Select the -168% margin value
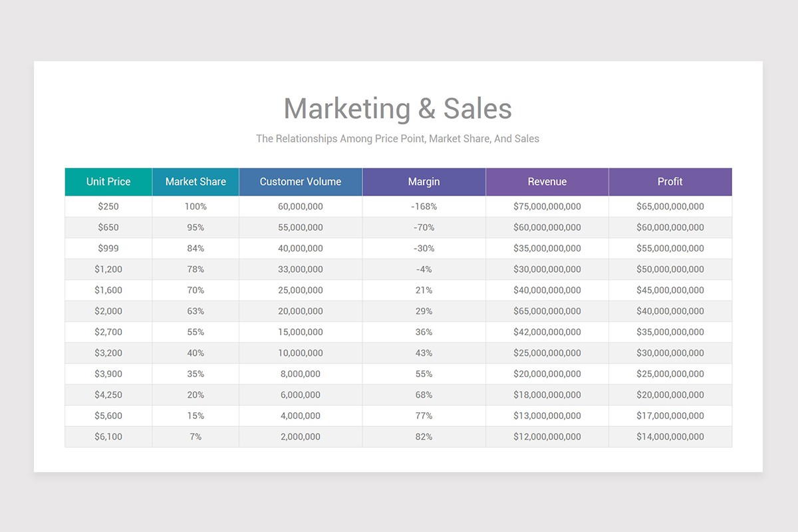 (x=424, y=206)
